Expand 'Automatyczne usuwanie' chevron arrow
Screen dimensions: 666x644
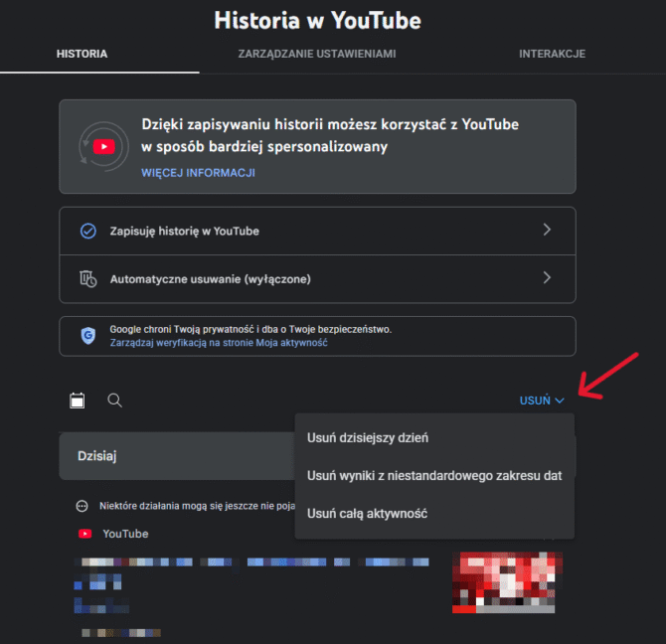click(547, 278)
